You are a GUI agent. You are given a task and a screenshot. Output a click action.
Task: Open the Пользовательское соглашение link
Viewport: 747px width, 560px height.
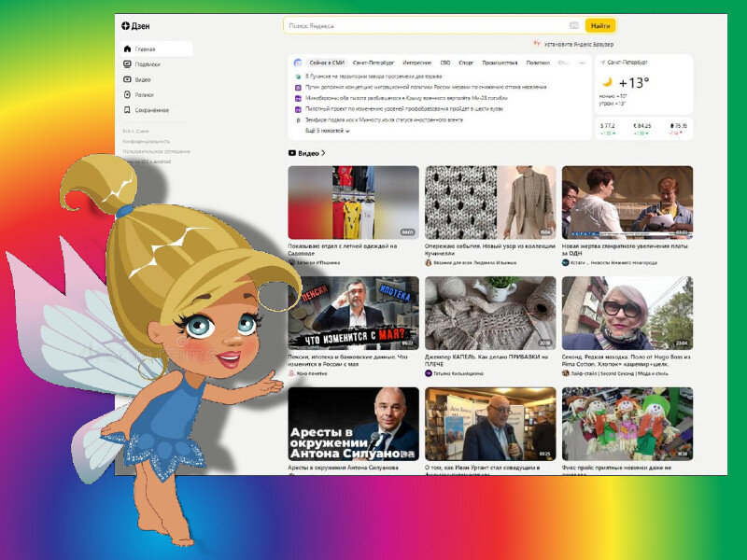(x=156, y=151)
